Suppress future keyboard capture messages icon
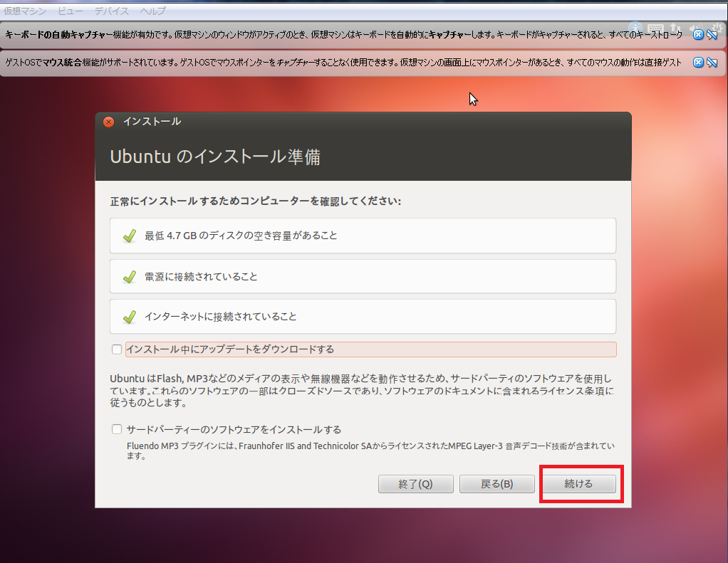 pos(711,35)
